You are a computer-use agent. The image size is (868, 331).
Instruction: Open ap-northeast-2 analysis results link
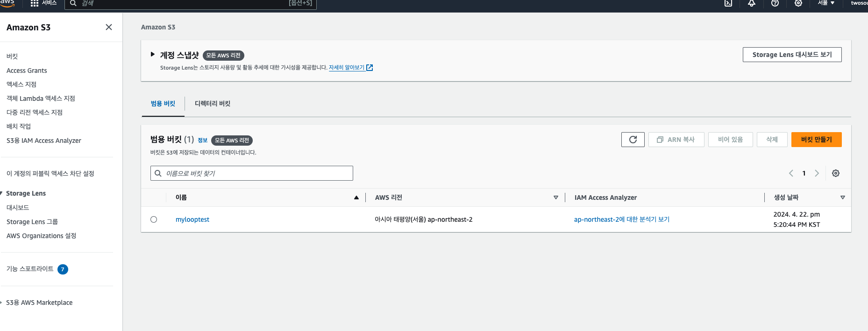(x=622, y=219)
